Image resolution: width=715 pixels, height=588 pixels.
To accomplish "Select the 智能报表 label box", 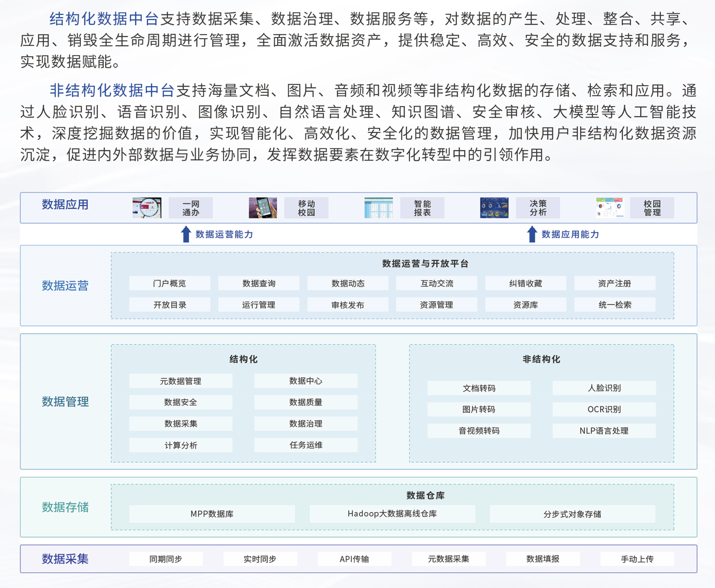I will click(x=422, y=208).
